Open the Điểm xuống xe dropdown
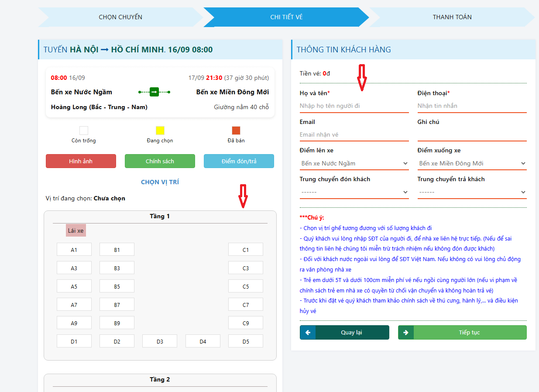The width and height of the screenshot is (539, 392). click(x=472, y=164)
